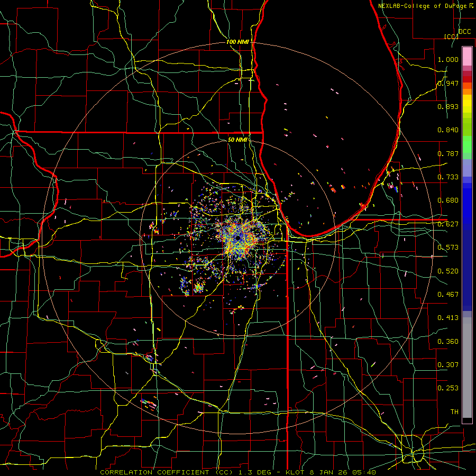476x476 pixels.
Task: Click the 0.733 legend value
Action: coord(448,177)
